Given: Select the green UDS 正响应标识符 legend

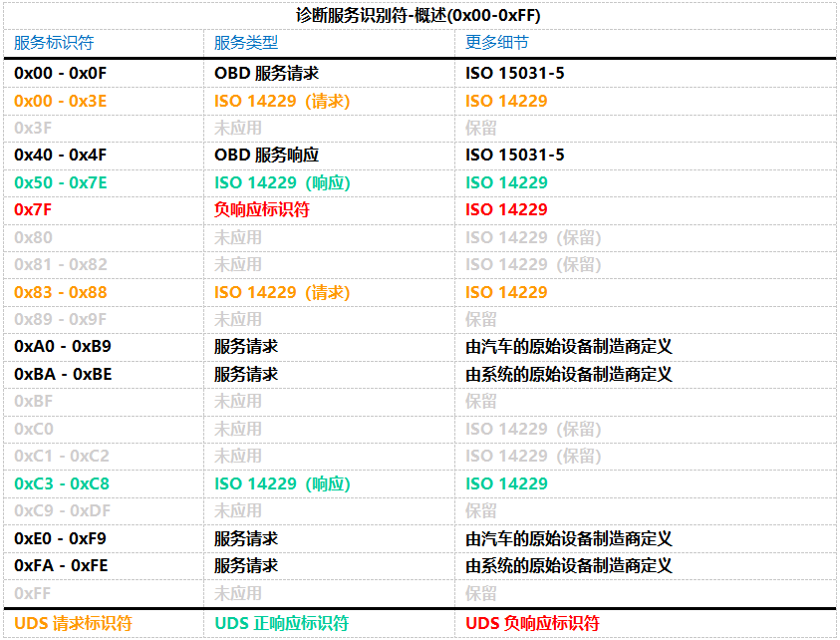Looking at the screenshot, I should pos(281,624).
